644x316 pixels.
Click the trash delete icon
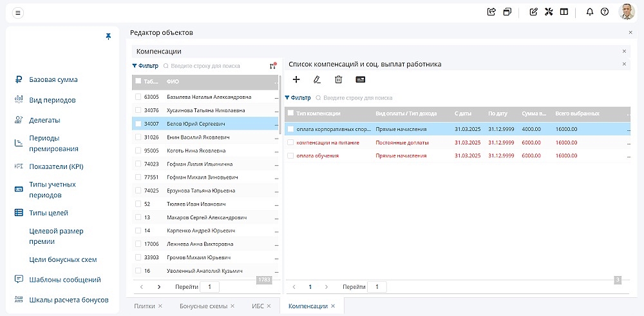[x=338, y=79]
